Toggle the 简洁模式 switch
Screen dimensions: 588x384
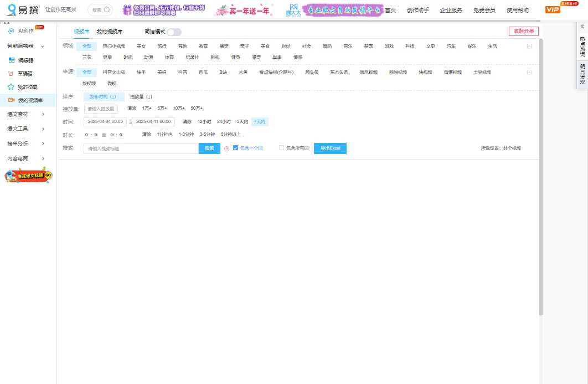(x=174, y=32)
